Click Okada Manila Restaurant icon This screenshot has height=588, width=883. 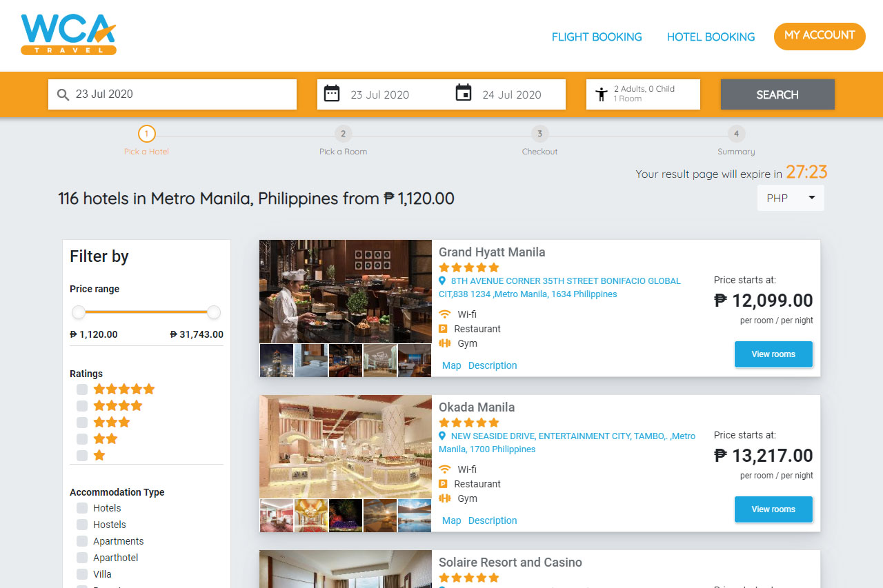pos(444,484)
